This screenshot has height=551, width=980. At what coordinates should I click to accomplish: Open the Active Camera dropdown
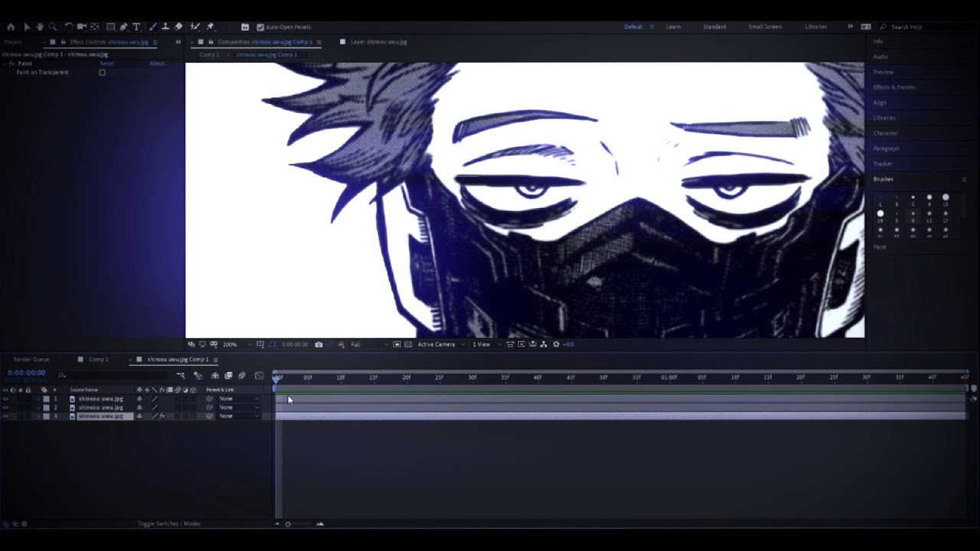439,344
